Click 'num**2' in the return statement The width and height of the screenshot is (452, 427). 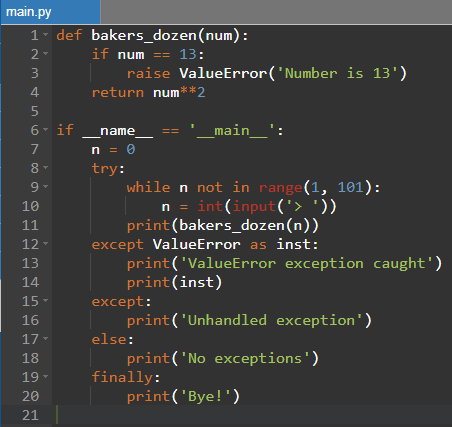[179, 92]
